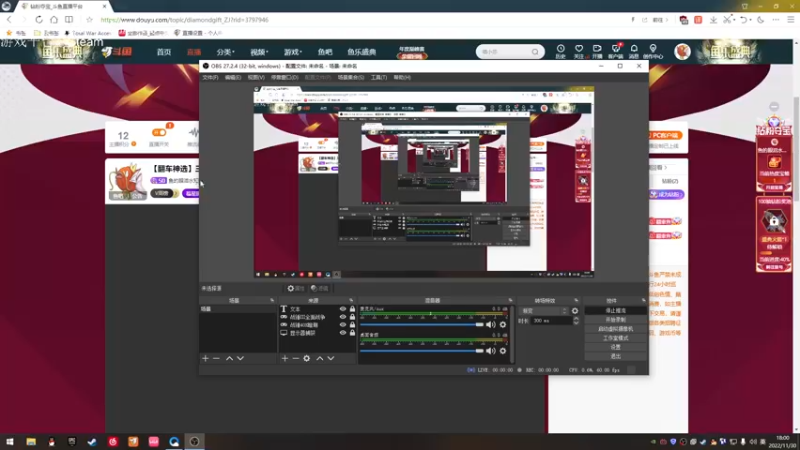800x450 pixels.
Task: Open Douyu follow heart icon
Action: [579, 51]
